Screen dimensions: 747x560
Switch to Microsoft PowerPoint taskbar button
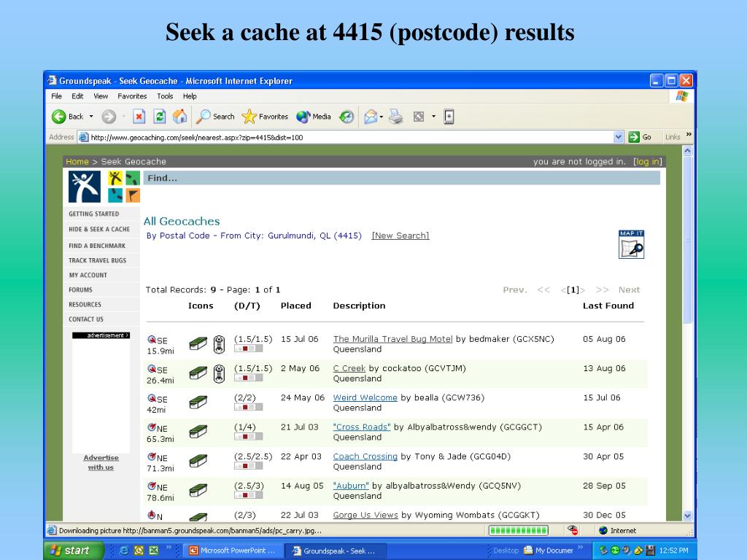tap(233, 551)
